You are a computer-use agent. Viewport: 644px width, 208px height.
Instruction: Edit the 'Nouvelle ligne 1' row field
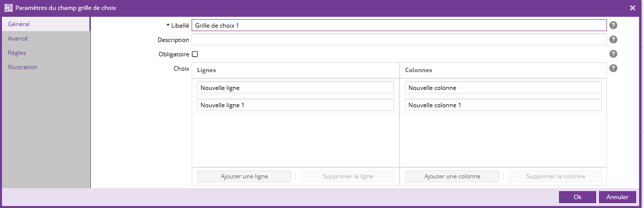click(x=295, y=105)
